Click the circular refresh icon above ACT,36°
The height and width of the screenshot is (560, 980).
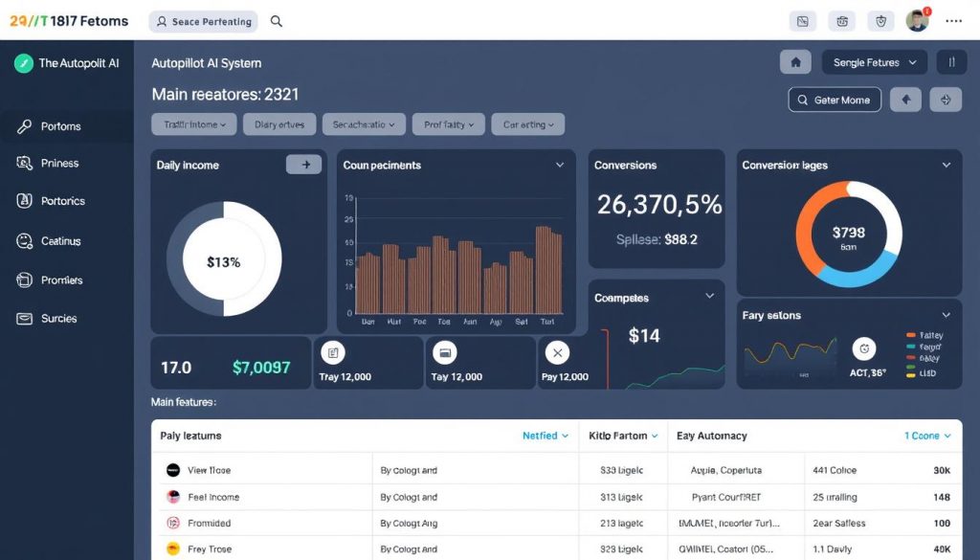point(864,348)
